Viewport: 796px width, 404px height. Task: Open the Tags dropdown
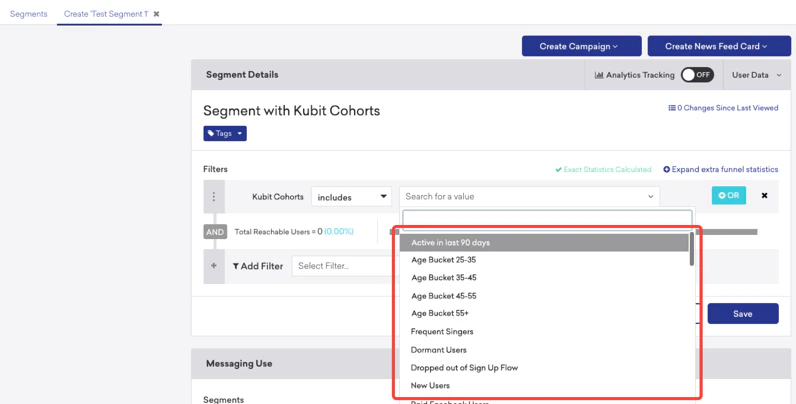click(x=225, y=133)
